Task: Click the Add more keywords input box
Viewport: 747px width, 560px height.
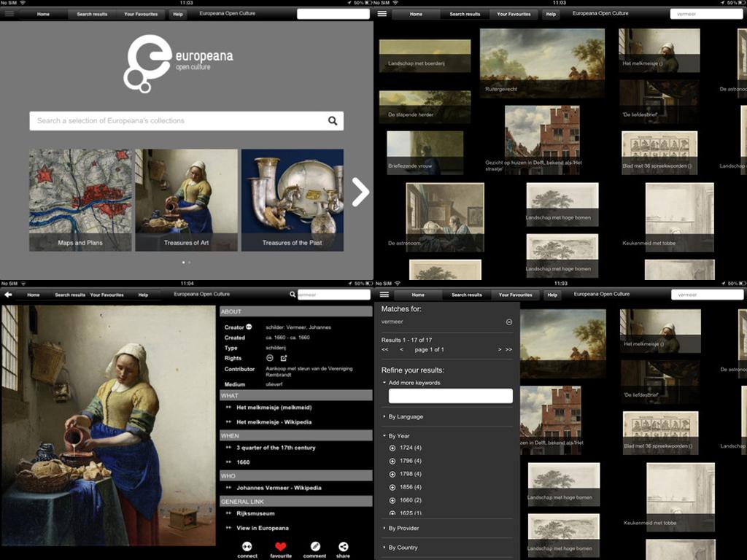Action: point(451,396)
